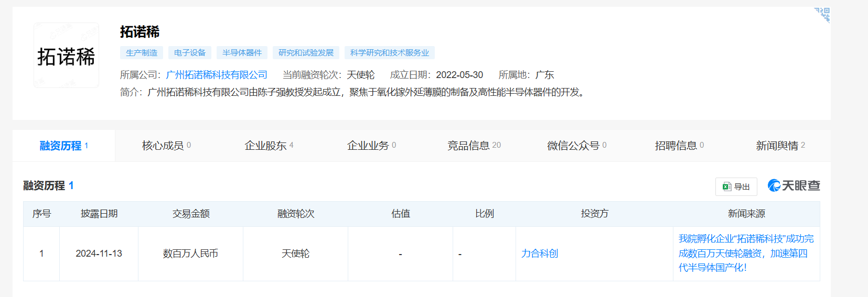
Task: Click the 拓诺稀 title heading
Action: click(x=140, y=32)
